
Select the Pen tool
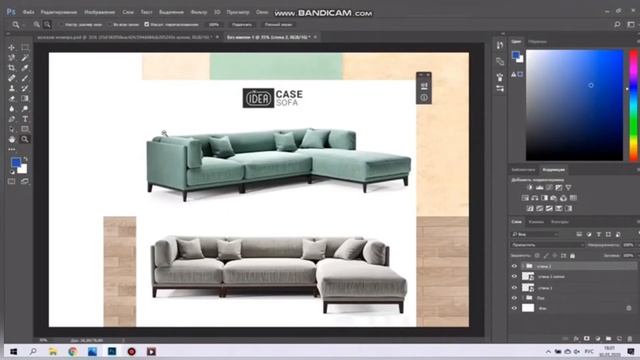[x=11, y=119]
